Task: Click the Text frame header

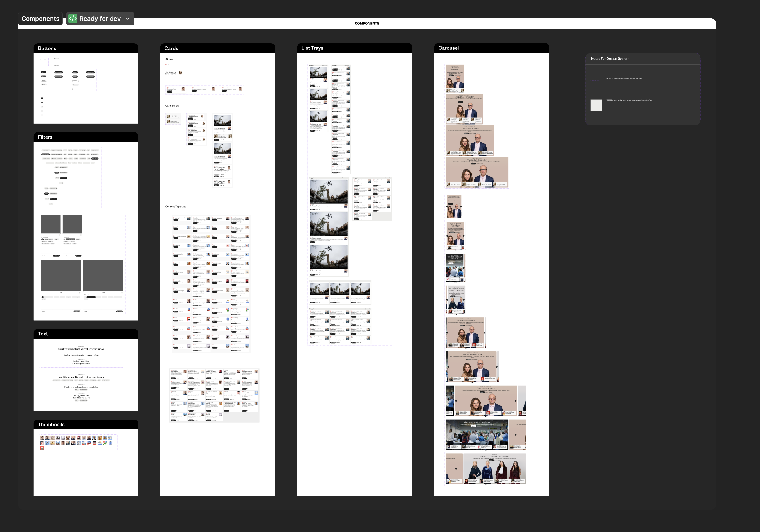Action: 43,334
